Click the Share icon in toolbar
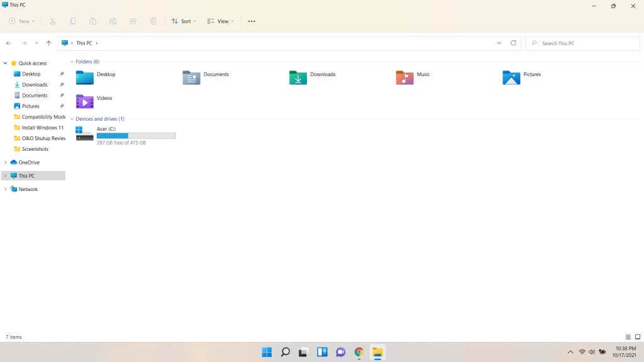 pyautogui.click(x=133, y=21)
